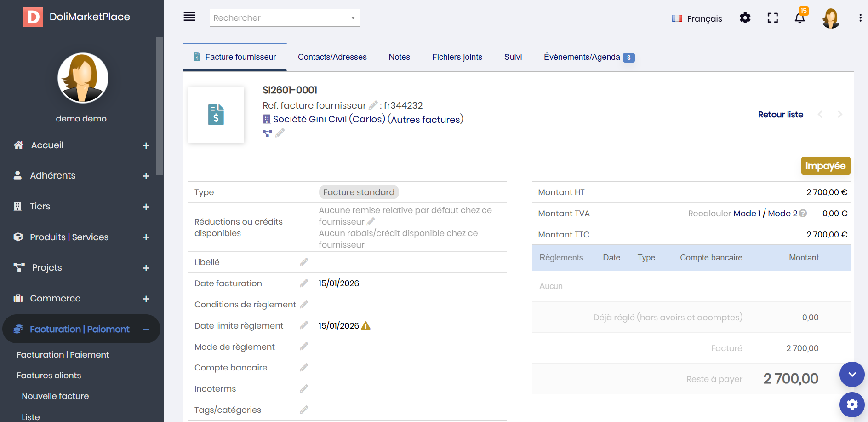This screenshot has height=422, width=868.
Task: Open Société Gini Civil supplier link
Action: point(329,119)
